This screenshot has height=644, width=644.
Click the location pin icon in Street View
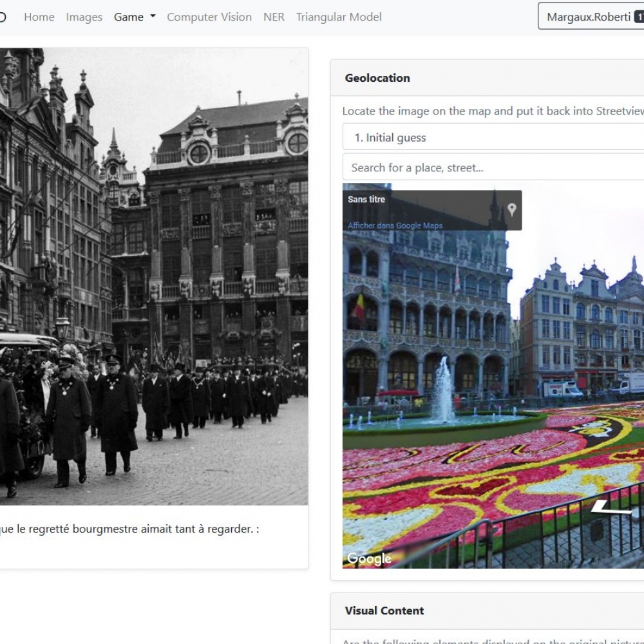(511, 209)
